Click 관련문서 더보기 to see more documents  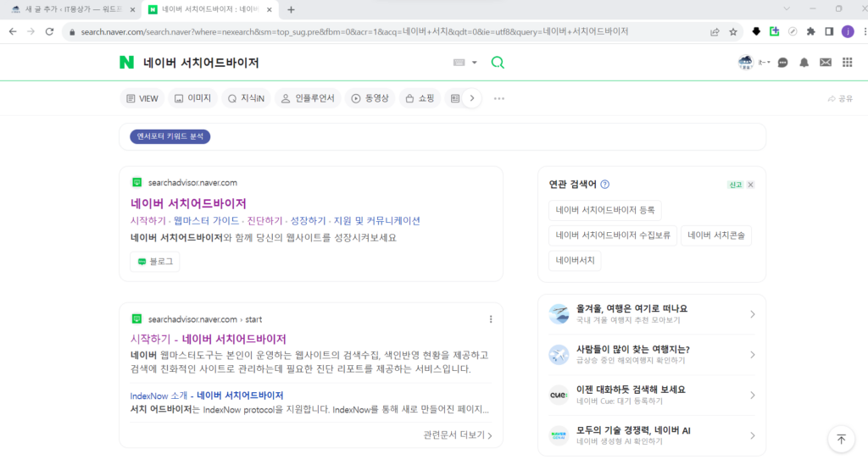[458, 435]
